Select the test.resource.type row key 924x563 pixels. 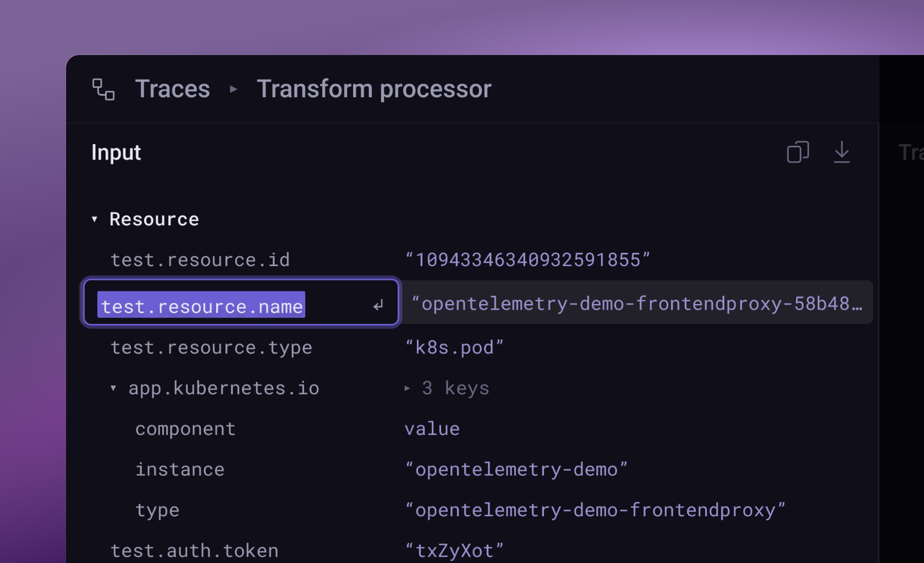(211, 347)
